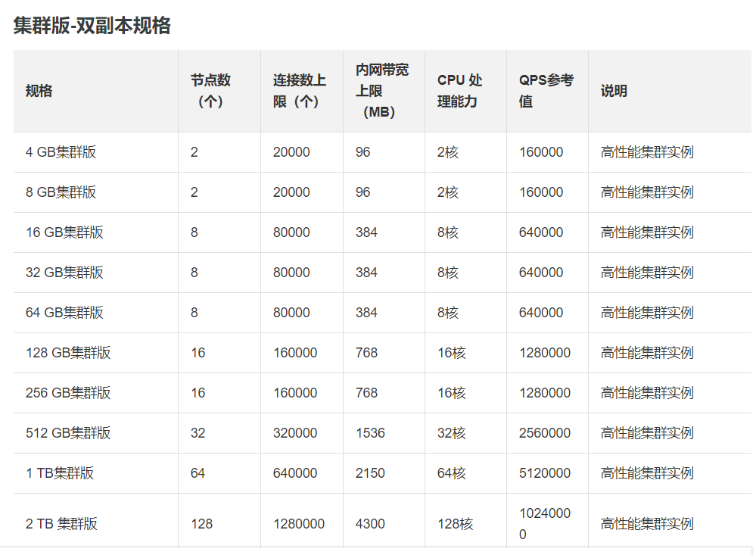The height and width of the screenshot is (555, 756).
Task: Click the 连接数上限（个） column header
Action: (x=300, y=91)
